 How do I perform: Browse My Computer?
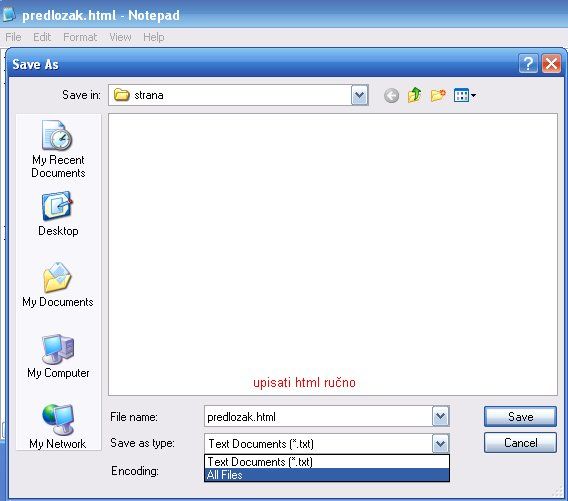[x=58, y=356]
